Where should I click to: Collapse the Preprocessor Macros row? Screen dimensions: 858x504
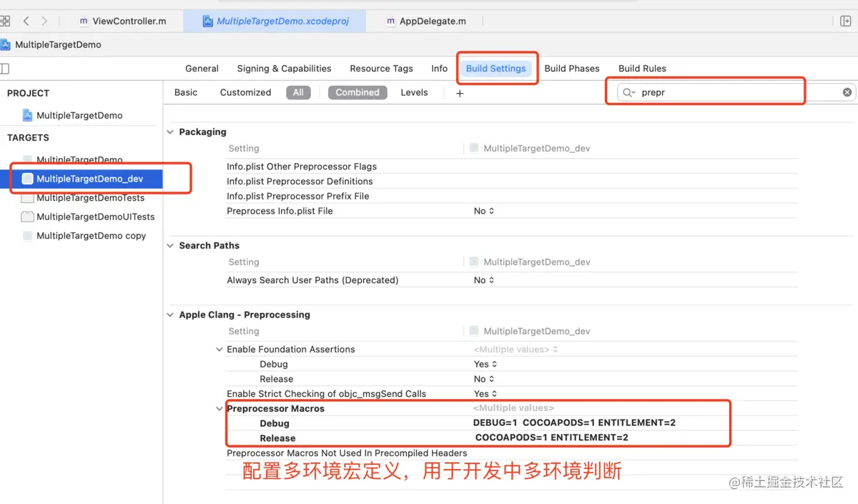(x=220, y=409)
